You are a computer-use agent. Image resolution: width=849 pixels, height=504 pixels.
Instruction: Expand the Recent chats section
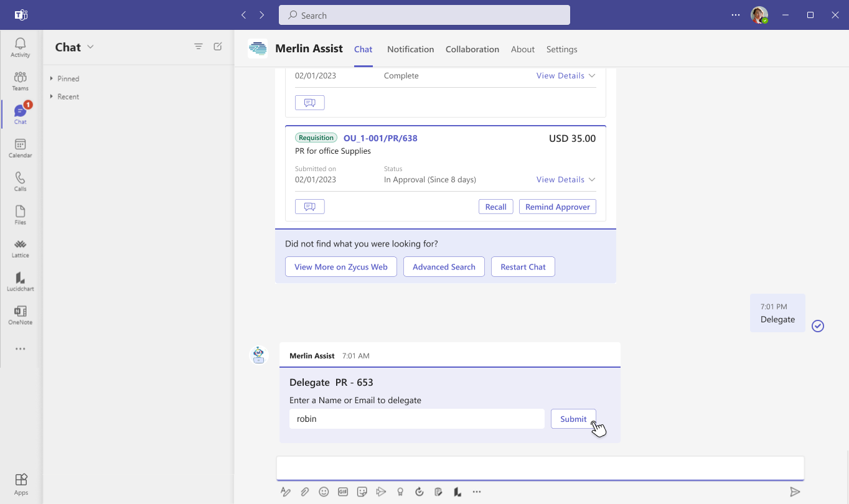65,96
